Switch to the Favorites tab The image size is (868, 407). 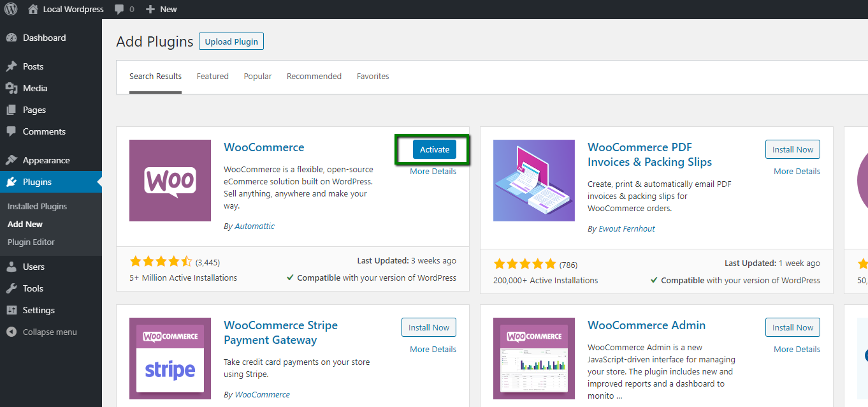(x=373, y=76)
